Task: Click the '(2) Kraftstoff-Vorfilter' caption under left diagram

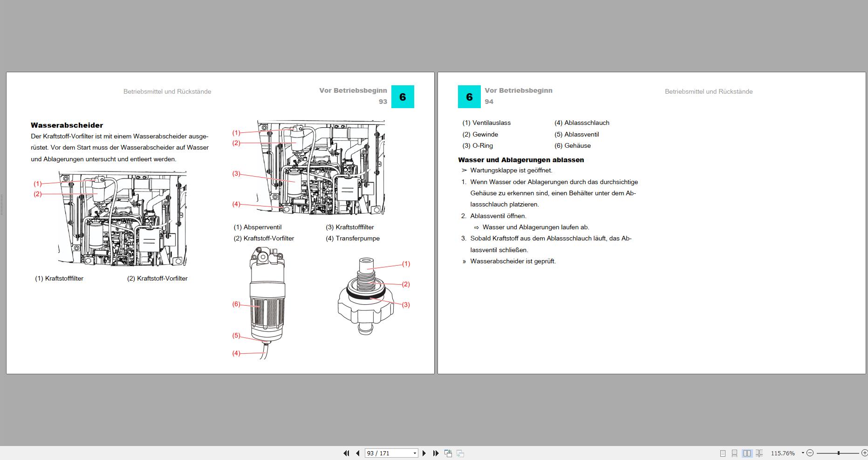Action: (157, 278)
